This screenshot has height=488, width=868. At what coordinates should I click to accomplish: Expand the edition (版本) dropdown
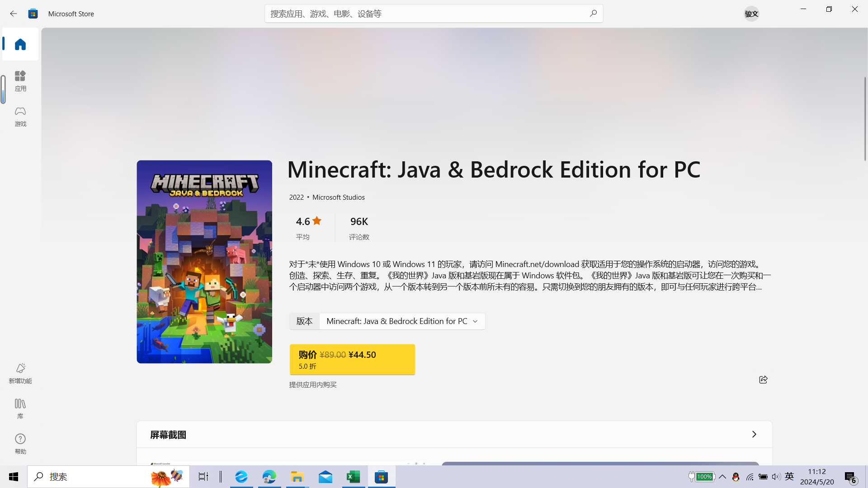402,321
